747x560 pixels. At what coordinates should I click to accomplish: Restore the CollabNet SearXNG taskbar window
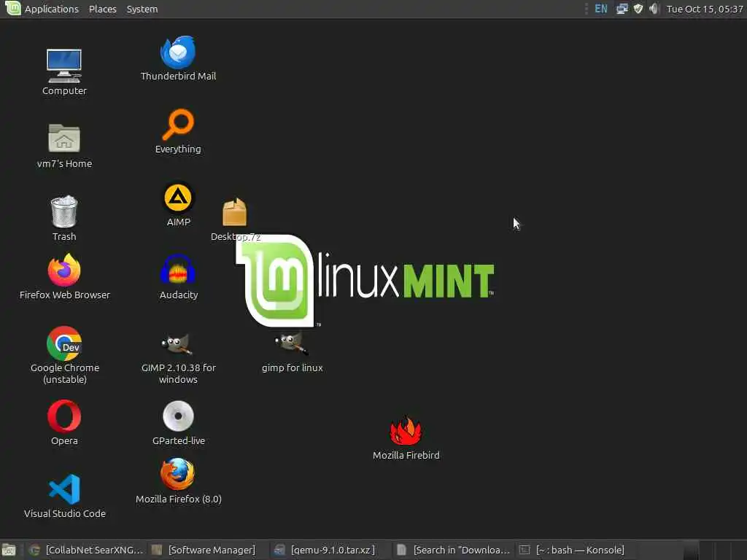pyautogui.click(x=86, y=550)
